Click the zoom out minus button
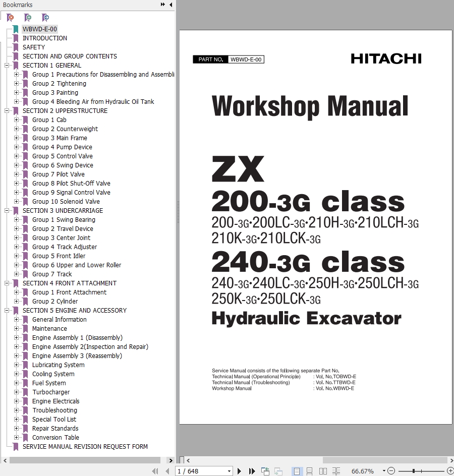The image size is (454, 476). (x=391, y=471)
